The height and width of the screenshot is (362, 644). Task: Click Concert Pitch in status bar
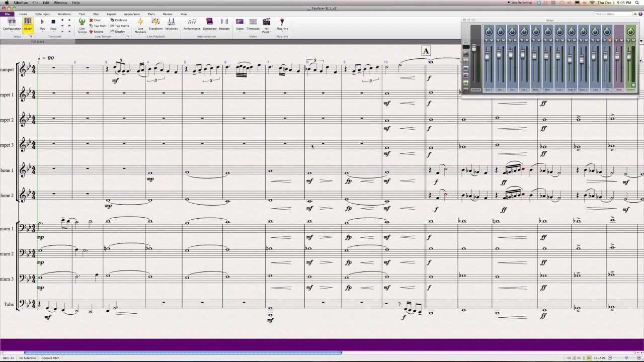click(50, 358)
